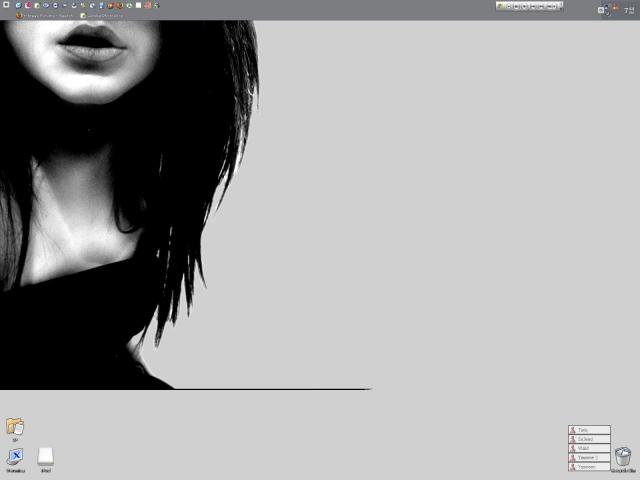This screenshot has height=480, width=640.
Task: Launch the pink quick-launch icon
Action: coord(28,5)
